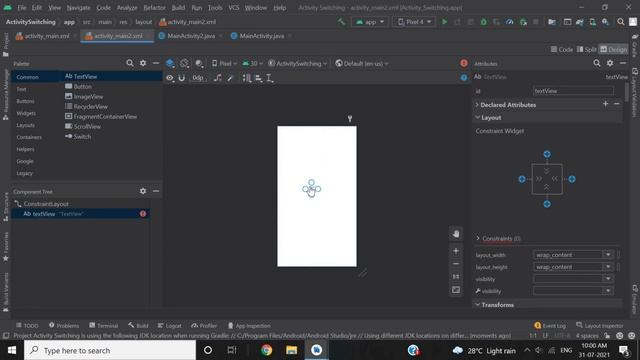Click the Debug app bug icon

(484, 22)
